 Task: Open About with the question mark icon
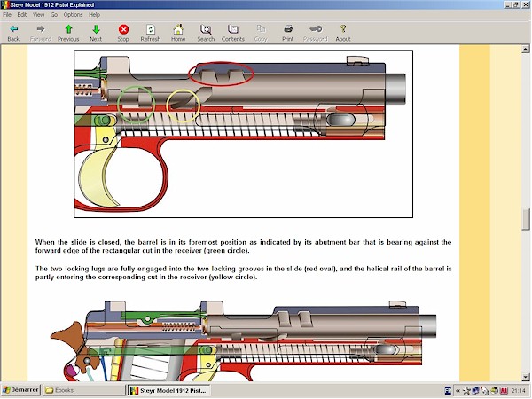click(x=343, y=29)
